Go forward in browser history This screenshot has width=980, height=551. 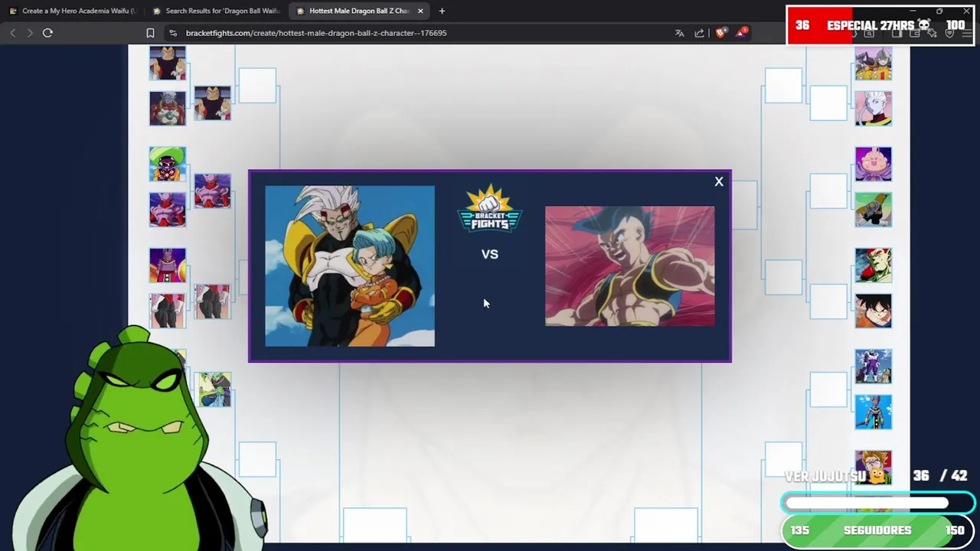tap(30, 33)
